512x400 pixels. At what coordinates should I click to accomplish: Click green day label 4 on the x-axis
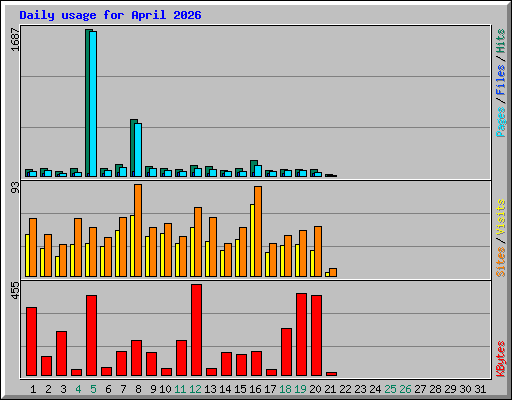pyautogui.click(x=78, y=389)
